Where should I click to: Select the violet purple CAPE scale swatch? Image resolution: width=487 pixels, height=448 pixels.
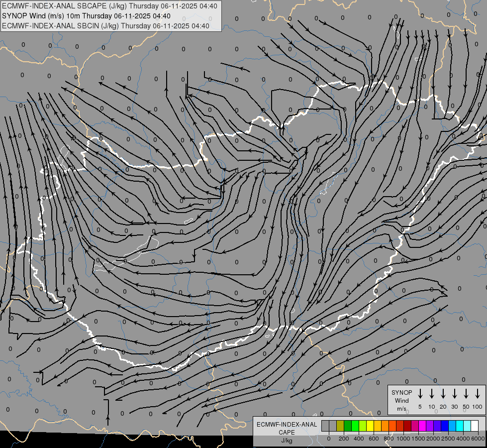(x=429, y=426)
